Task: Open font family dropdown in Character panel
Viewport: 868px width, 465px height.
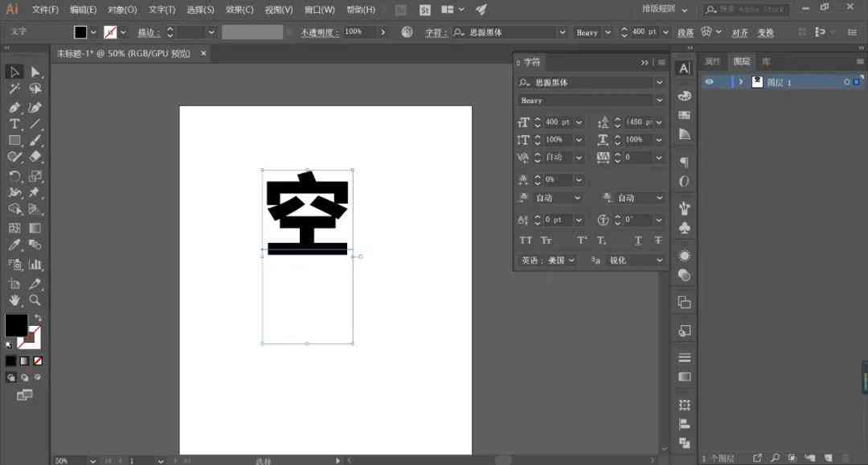Action: pos(659,82)
